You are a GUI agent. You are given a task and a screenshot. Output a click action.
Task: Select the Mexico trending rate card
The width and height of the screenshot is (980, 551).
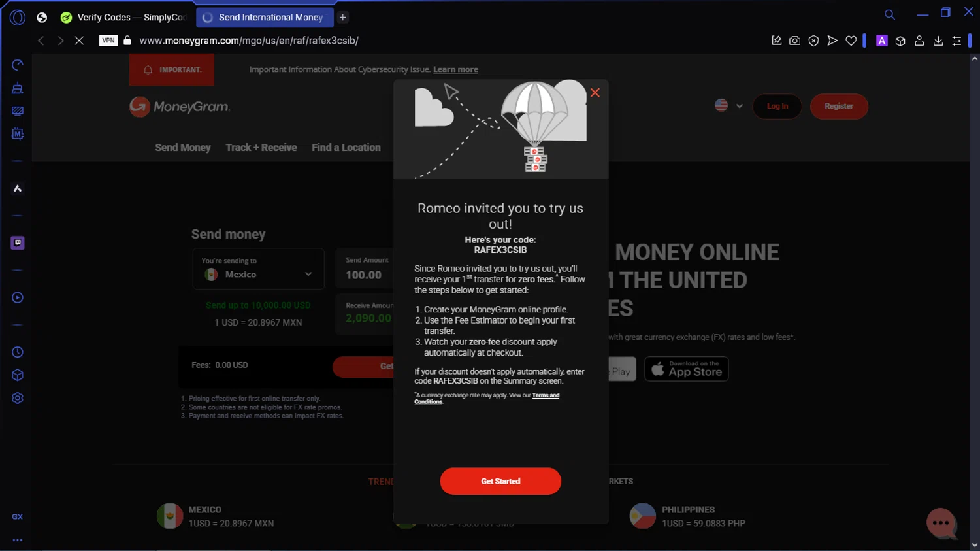(x=216, y=516)
